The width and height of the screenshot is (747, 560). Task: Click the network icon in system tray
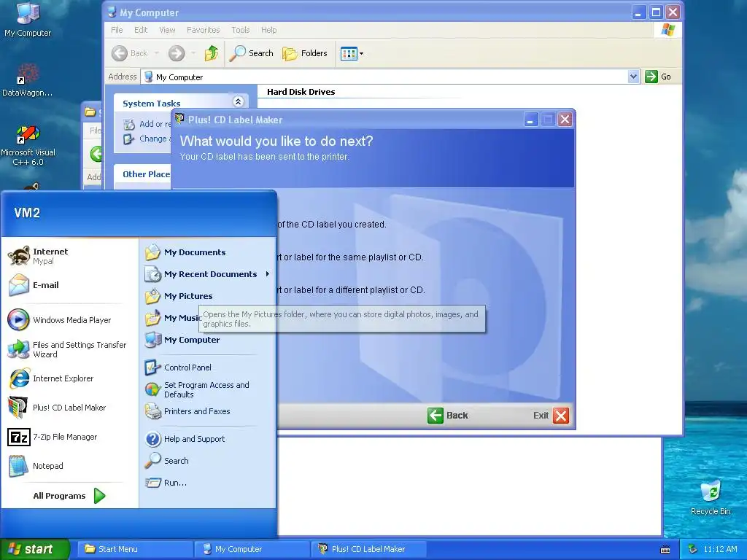tap(693, 550)
